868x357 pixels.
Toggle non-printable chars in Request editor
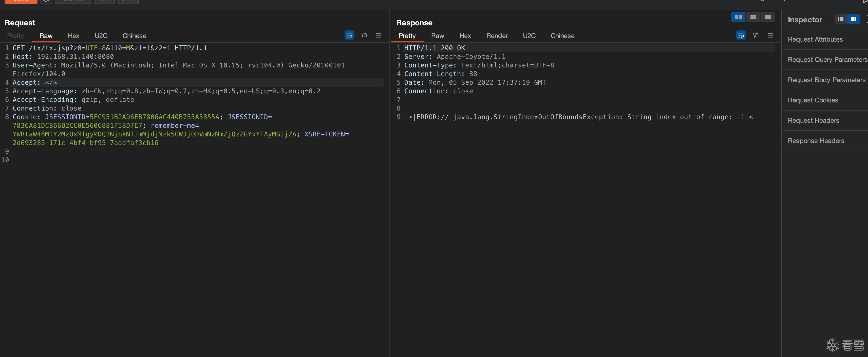pyautogui.click(x=364, y=35)
